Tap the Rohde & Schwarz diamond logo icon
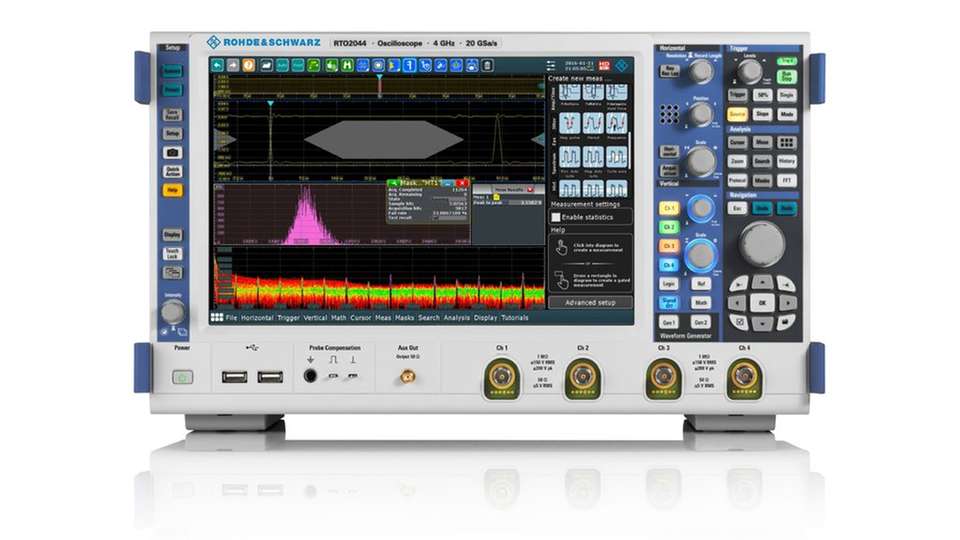Screen dimensions: 960x540 (621, 66)
